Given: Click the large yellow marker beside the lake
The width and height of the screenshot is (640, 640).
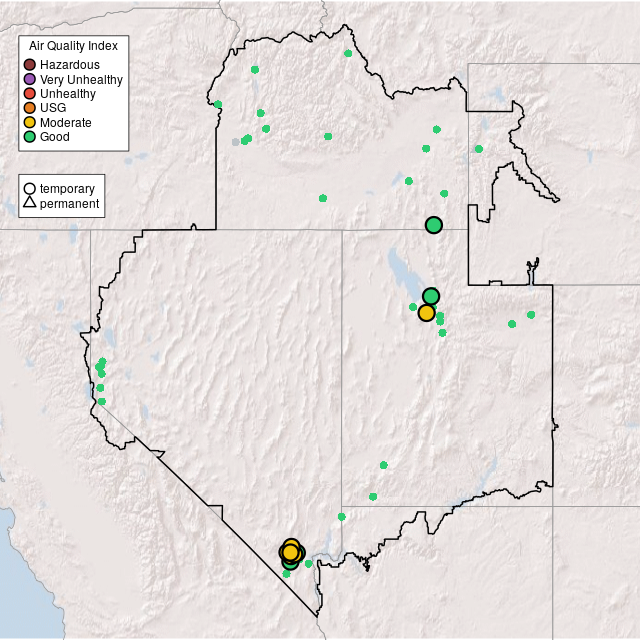Looking at the screenshot, I should (426, 313).
